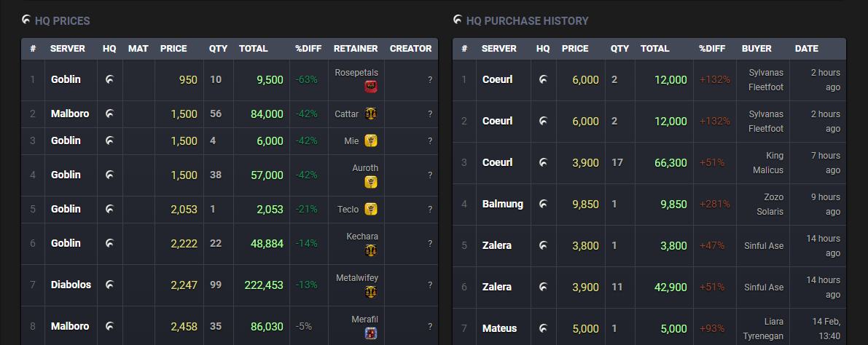
Task: Click the city icon next to retainer Cattar
Action: coord(370,114)
